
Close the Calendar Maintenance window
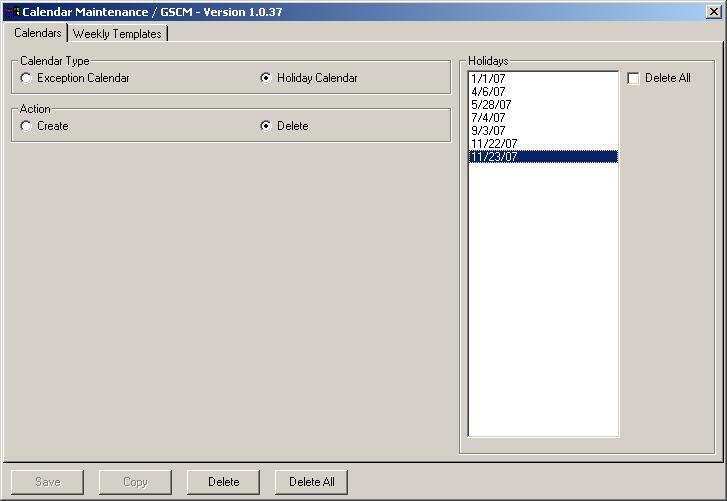pyautogui.click(x=714, y=12)
